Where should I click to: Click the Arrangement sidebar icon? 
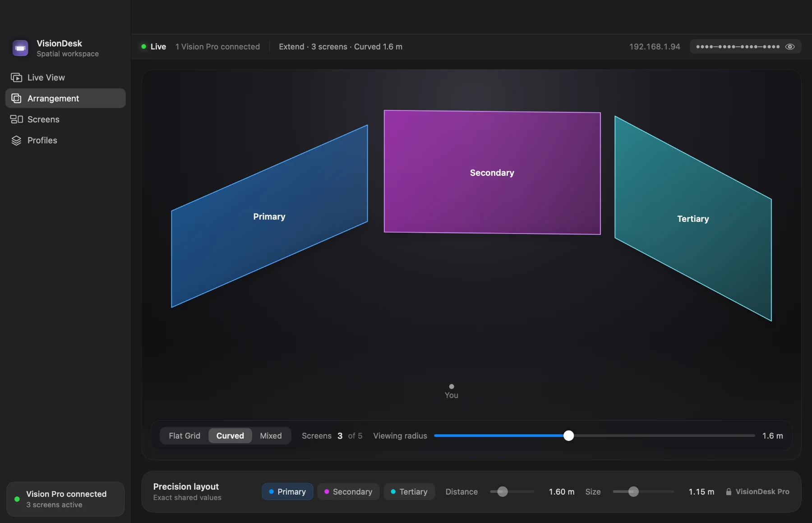tap(16, 98)
